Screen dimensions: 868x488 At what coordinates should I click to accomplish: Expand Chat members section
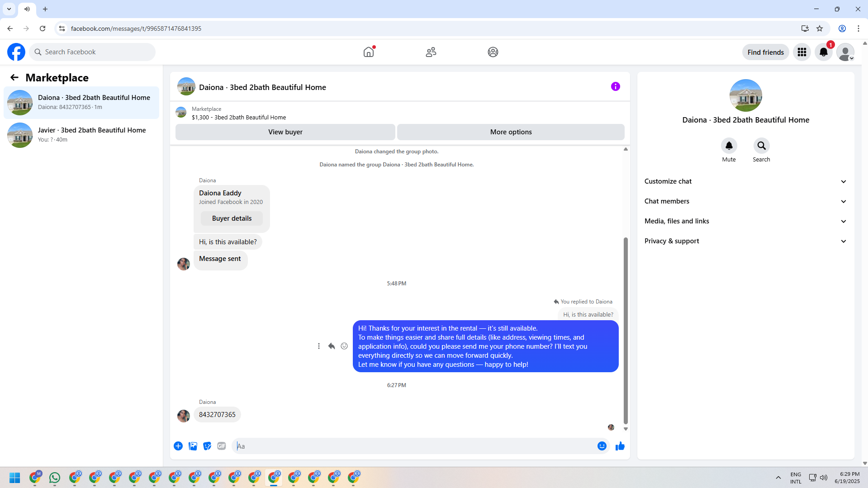[x=745, y=201]
